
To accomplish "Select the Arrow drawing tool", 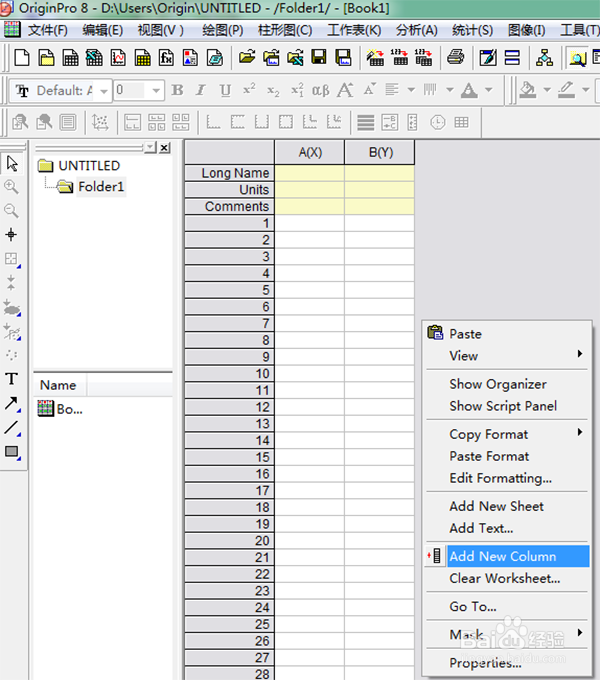I will click(12, 404).
